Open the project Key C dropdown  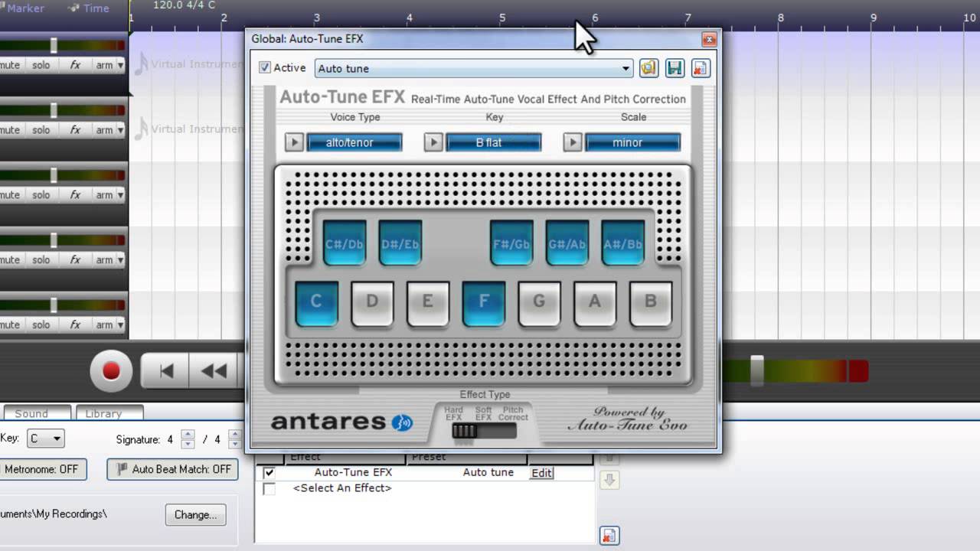pos(46,439)
